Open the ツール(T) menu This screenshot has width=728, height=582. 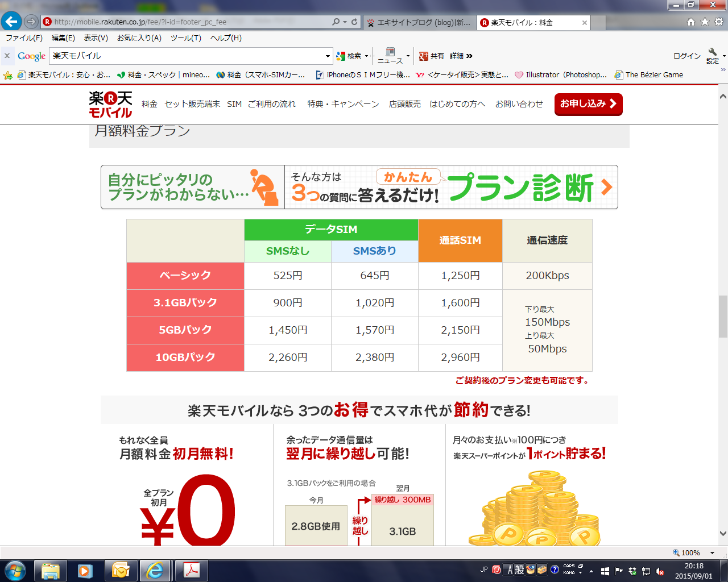point(185,38)
